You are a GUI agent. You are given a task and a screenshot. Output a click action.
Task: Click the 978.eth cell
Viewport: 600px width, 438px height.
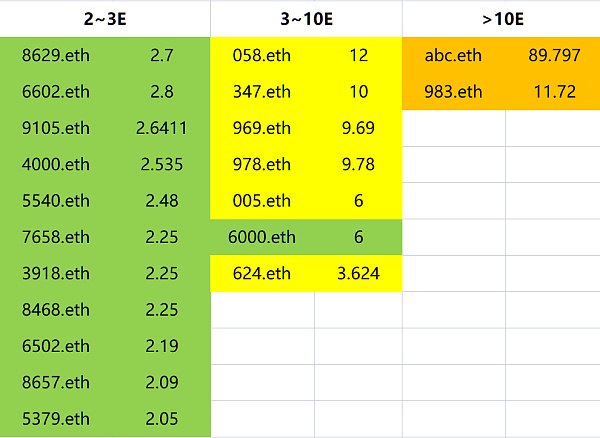tap(261, 164)
